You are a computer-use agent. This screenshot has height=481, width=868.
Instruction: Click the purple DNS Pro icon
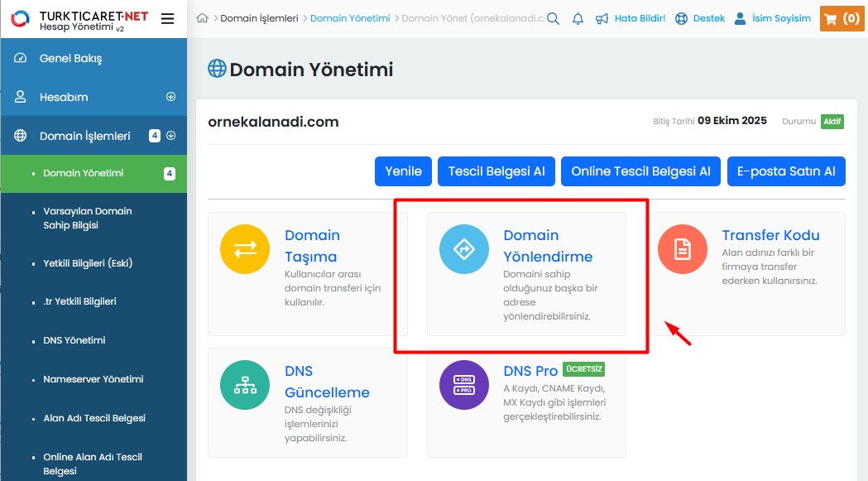pyautogui.click(x=463, y=385)
